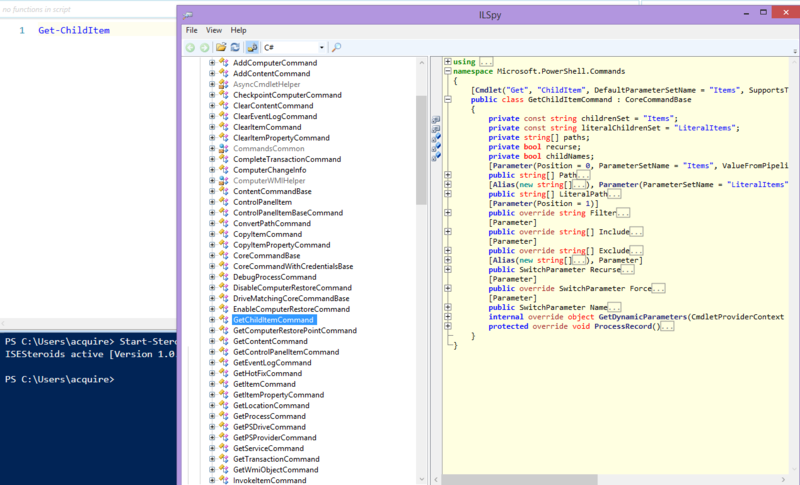Expand the AddContentCommand tree node

point(212,73)
